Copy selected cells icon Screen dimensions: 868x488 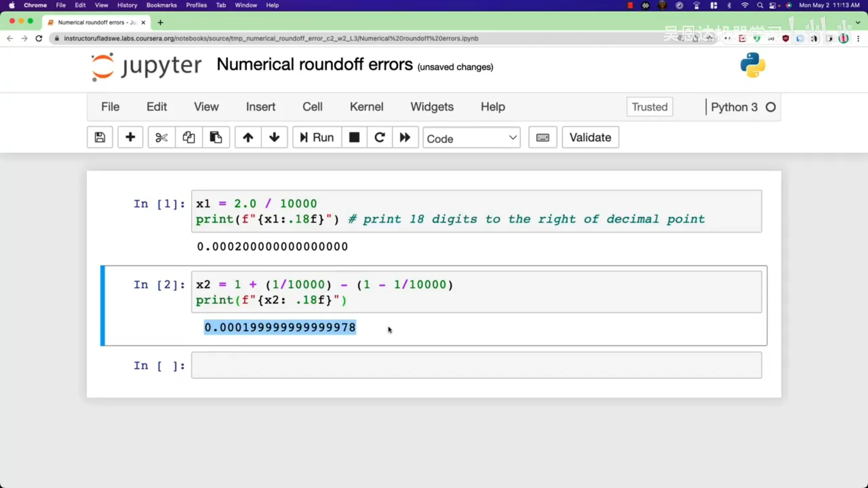coord(189,137)
